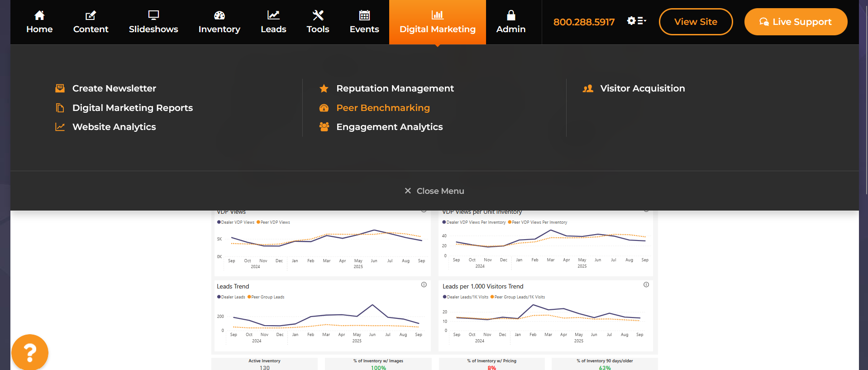Open the Admin lock icon
868x370 pixels.
[x=510, y=15]
